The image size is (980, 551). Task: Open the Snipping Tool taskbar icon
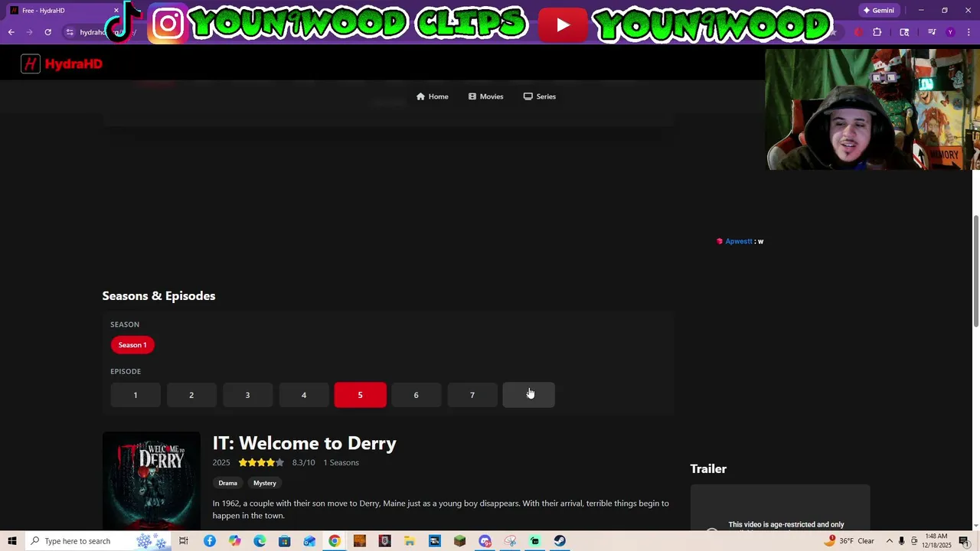(510, 541)
